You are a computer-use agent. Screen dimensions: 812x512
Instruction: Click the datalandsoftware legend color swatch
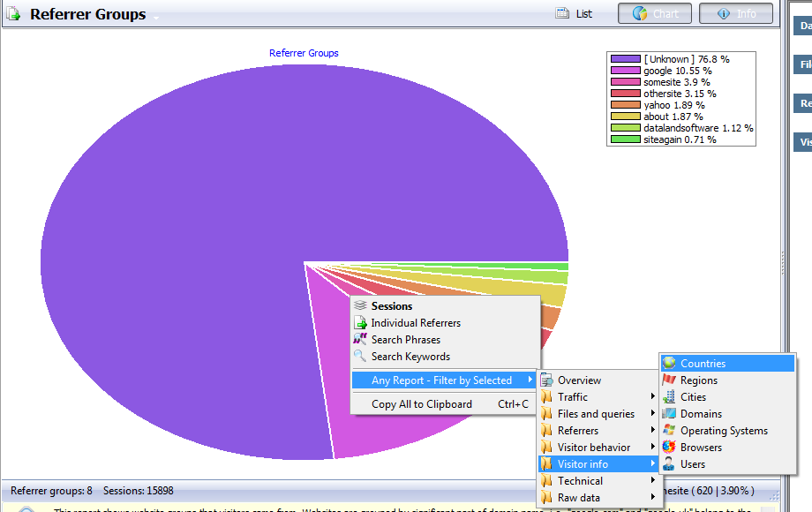[626, 128]
